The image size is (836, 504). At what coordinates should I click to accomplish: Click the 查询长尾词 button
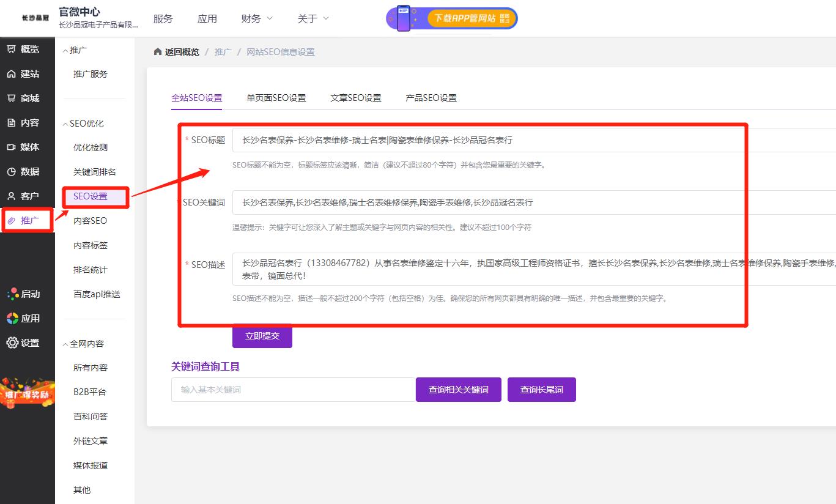click(541, 389)
